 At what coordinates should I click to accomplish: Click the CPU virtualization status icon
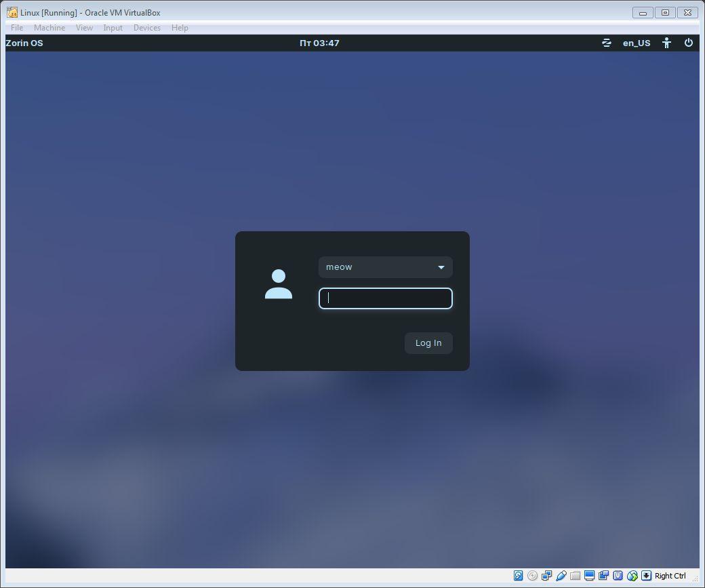[618, 576]
